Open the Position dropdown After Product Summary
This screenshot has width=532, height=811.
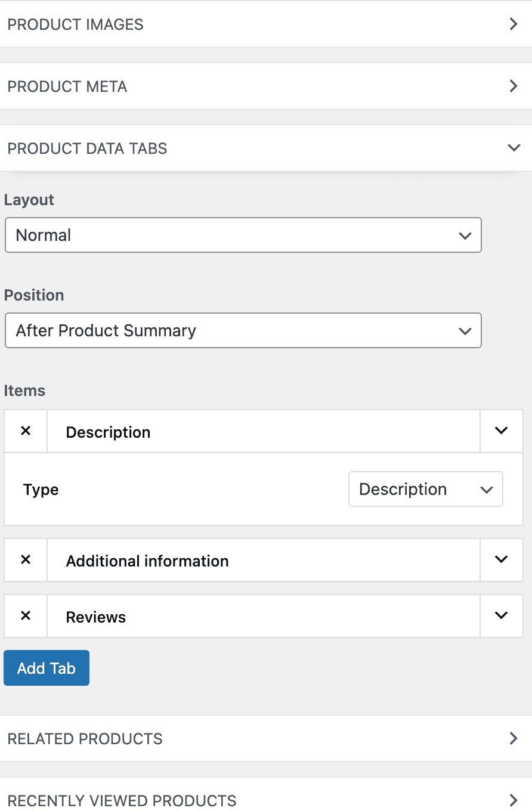[243, 330]
